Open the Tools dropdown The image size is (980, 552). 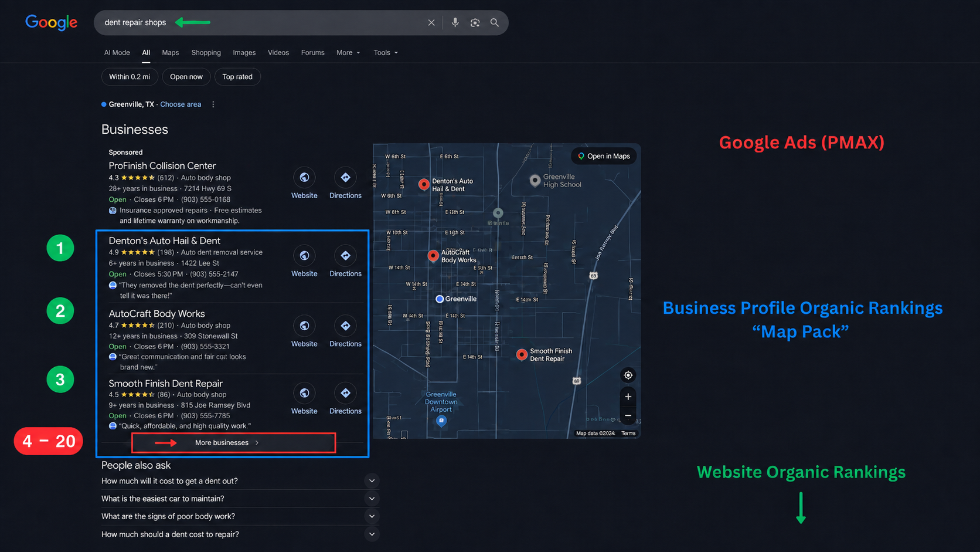[386, 53]
